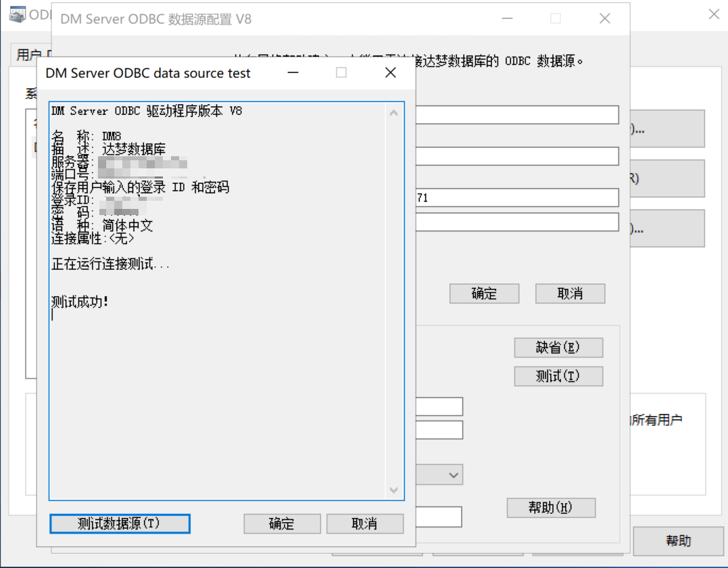Open 帮助(H) in the configuration window
Viewport: 728px width, 568px height.
click(551, 508)
